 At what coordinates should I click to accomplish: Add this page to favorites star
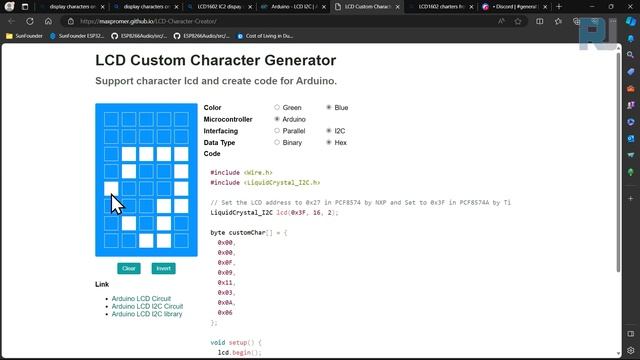(x=518, y=21)
